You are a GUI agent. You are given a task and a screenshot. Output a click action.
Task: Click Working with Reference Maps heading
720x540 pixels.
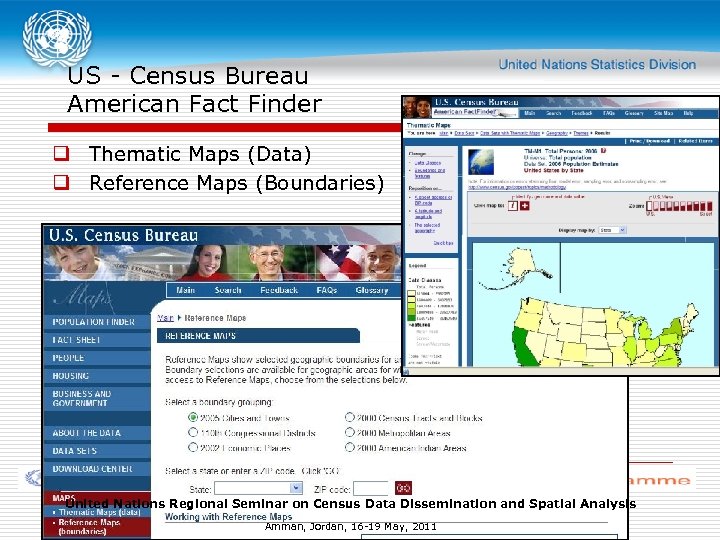tap(228, 517)
